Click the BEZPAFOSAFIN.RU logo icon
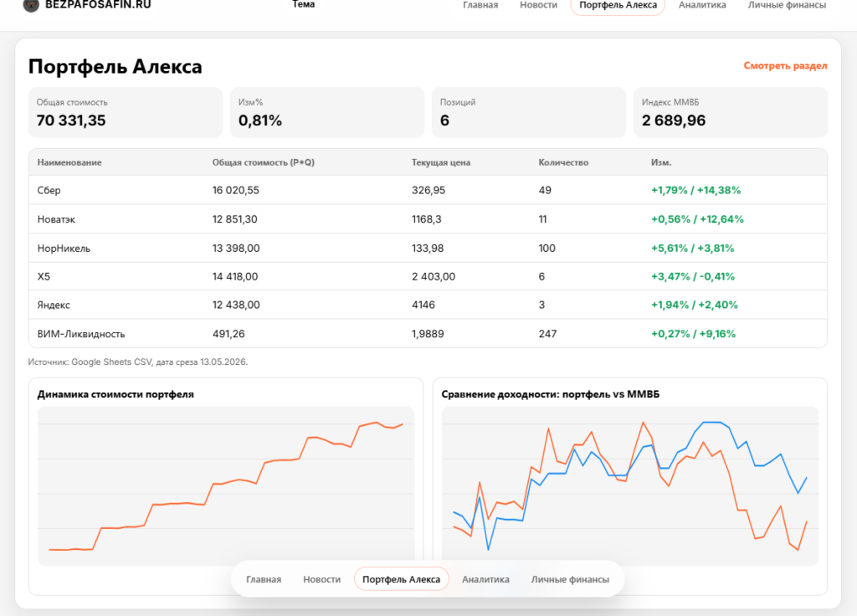 [31, 5]
